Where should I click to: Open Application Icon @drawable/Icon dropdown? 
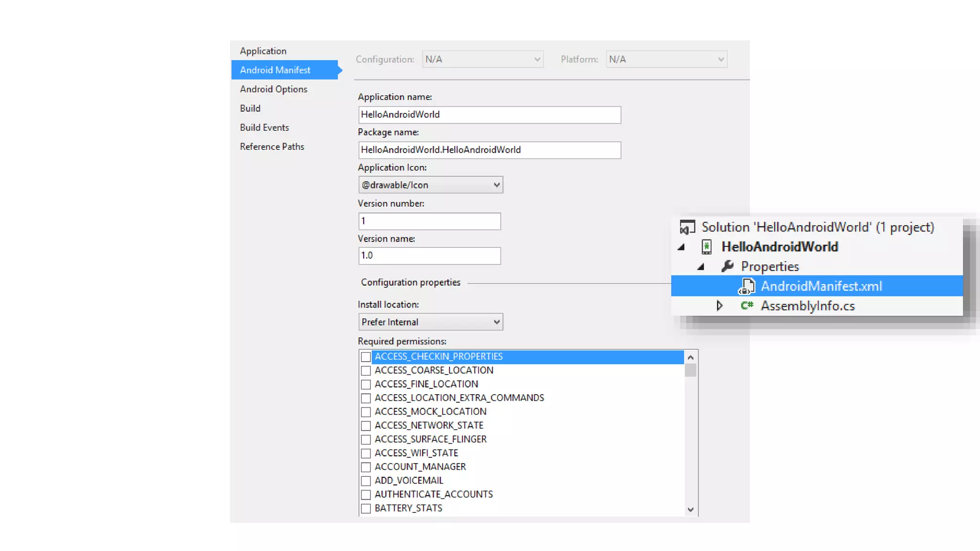pyautogui.click(x=431, y=185)
